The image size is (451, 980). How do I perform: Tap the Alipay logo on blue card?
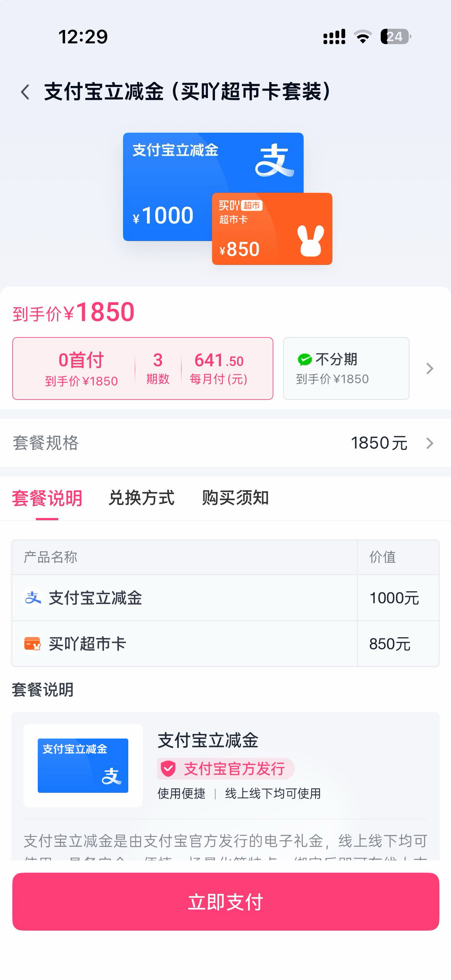click(x=274, y=160)
